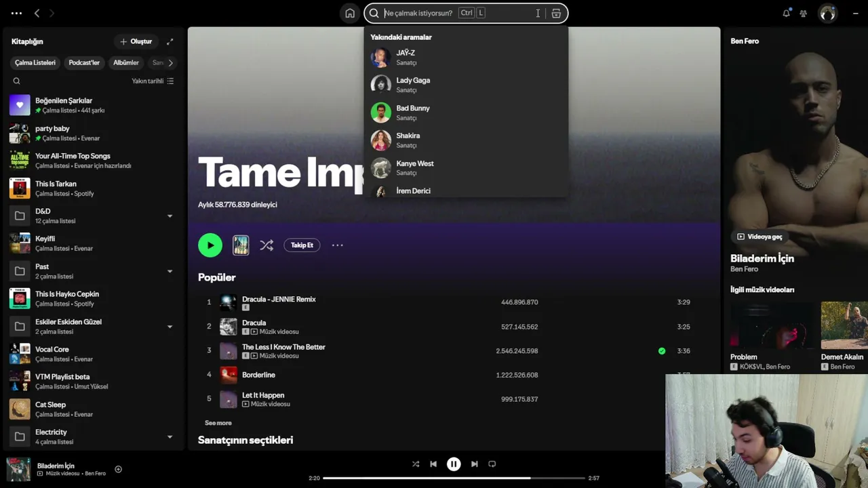Open notifications bell
Screen dimensions: 868x488
point(787,13)
